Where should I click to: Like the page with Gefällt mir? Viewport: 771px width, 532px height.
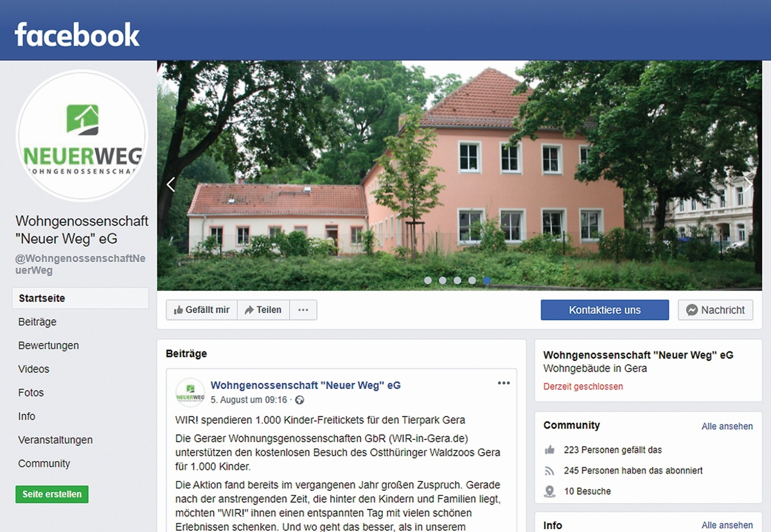(x=202, y=310)
